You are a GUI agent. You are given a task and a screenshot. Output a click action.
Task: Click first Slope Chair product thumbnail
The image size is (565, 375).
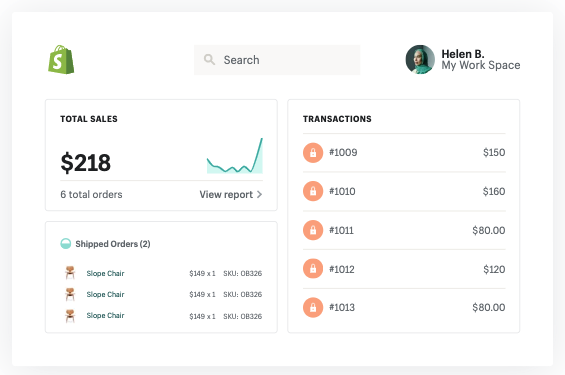click(70, 273)
